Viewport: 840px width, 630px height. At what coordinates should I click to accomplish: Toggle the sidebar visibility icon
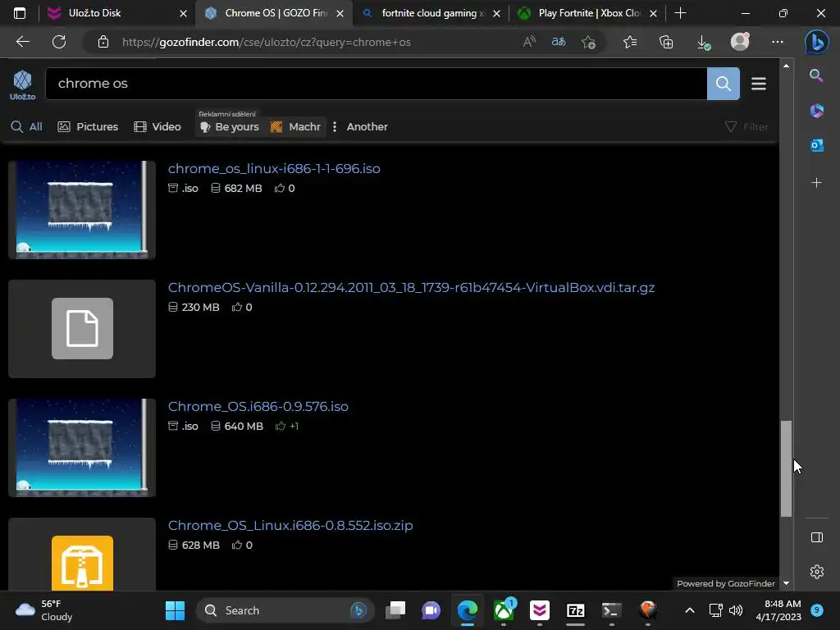(x=816, y=537)
